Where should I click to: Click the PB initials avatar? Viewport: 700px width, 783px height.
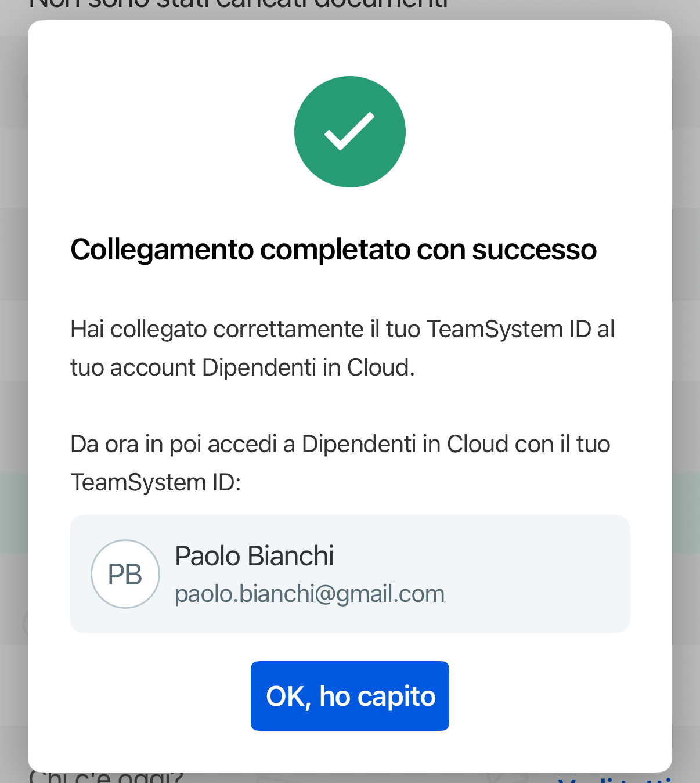click(x=125, y=574)
